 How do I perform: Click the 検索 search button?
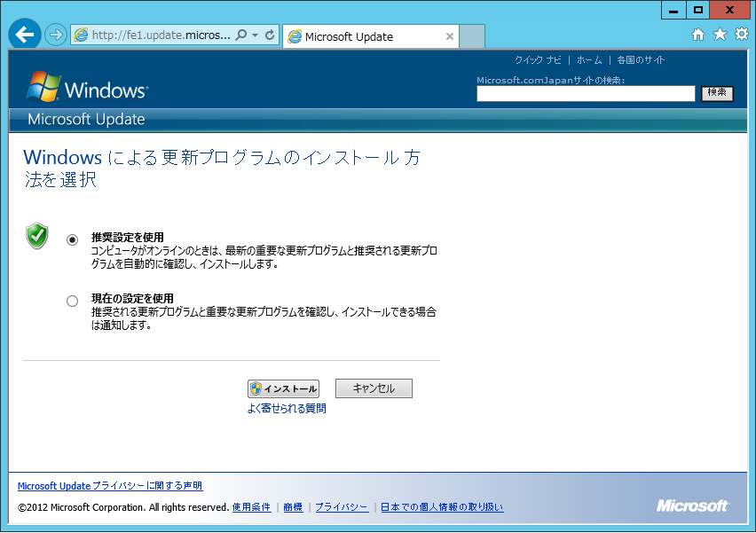point(717,93)
